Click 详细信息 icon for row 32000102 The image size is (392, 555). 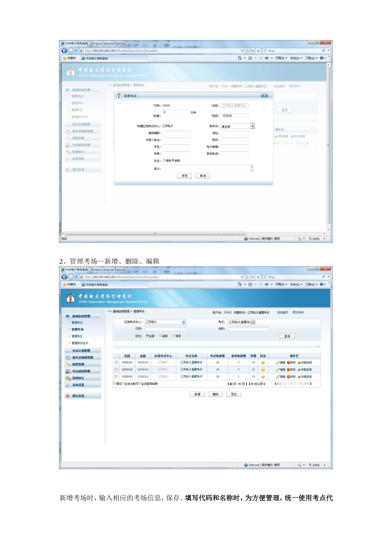[299, 370]
